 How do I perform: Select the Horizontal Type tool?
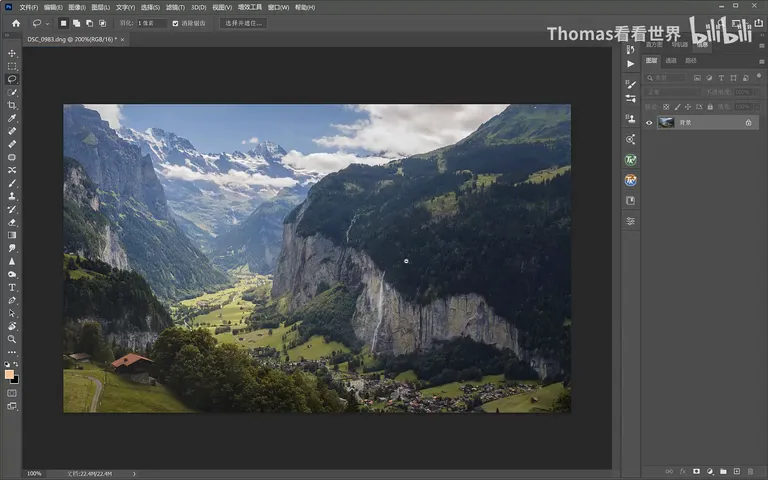coord(12,287)
